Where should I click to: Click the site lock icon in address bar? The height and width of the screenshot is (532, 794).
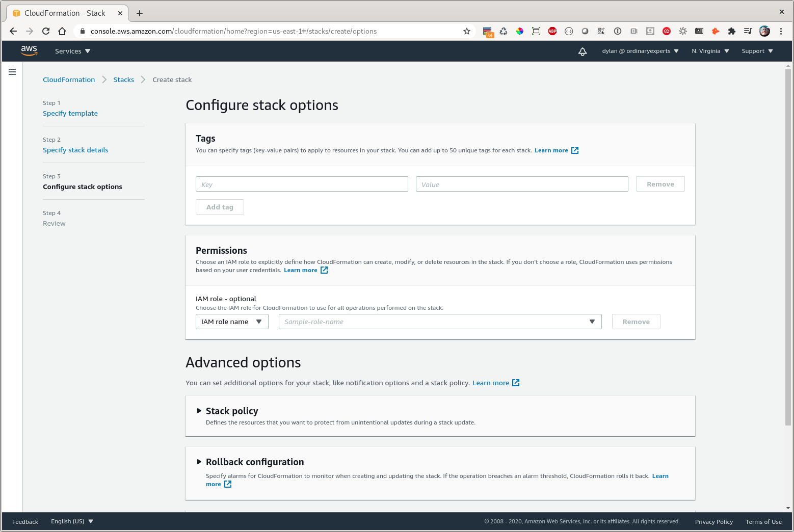click(83, 31)
